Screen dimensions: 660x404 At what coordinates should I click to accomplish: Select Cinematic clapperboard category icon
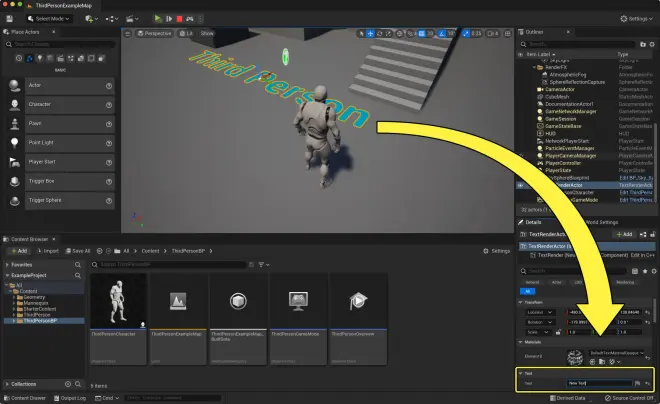(x=60, y=58)
